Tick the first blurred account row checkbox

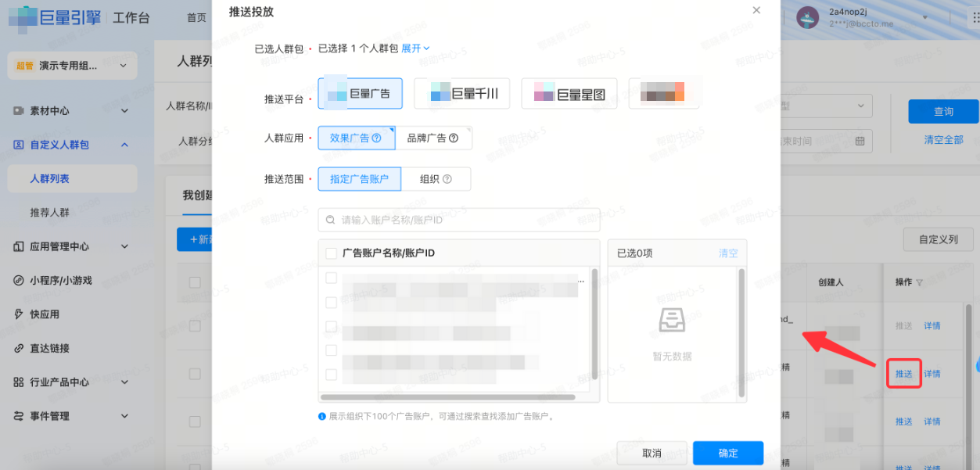click(331, 278)
